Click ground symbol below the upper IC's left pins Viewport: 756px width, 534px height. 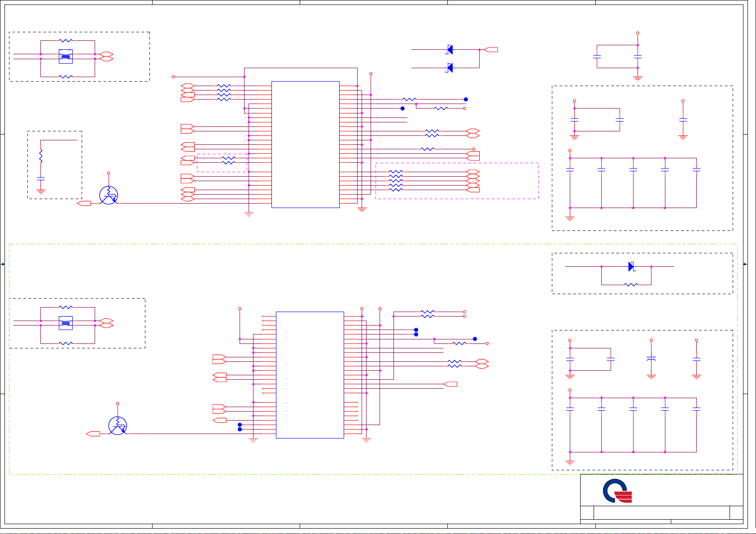click(x=249, y=214)
